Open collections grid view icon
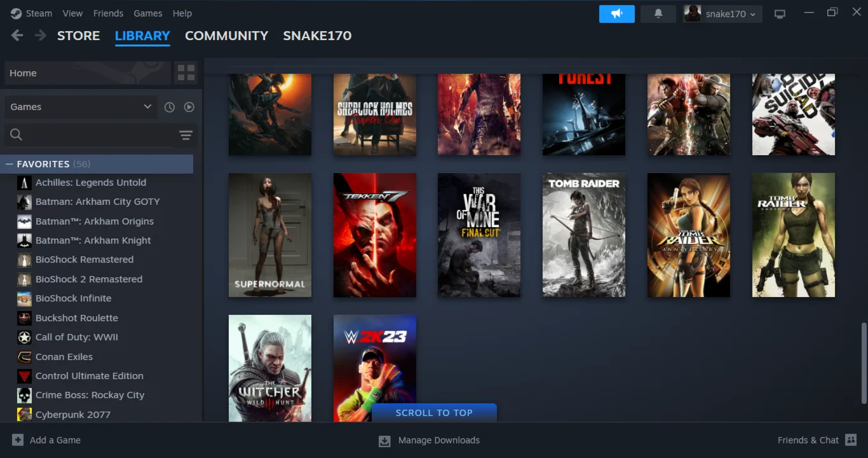The image size is (868, 458). pos(186,73)
